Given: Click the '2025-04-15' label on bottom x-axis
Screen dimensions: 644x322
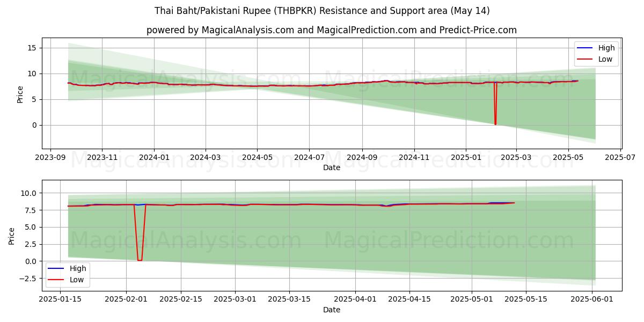Looking at the screenshot, I should pyautogui.click(x=409, y=299).
